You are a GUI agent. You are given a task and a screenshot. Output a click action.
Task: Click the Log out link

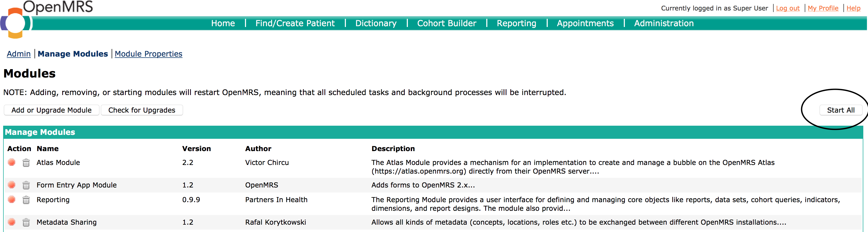coord(787,8)
